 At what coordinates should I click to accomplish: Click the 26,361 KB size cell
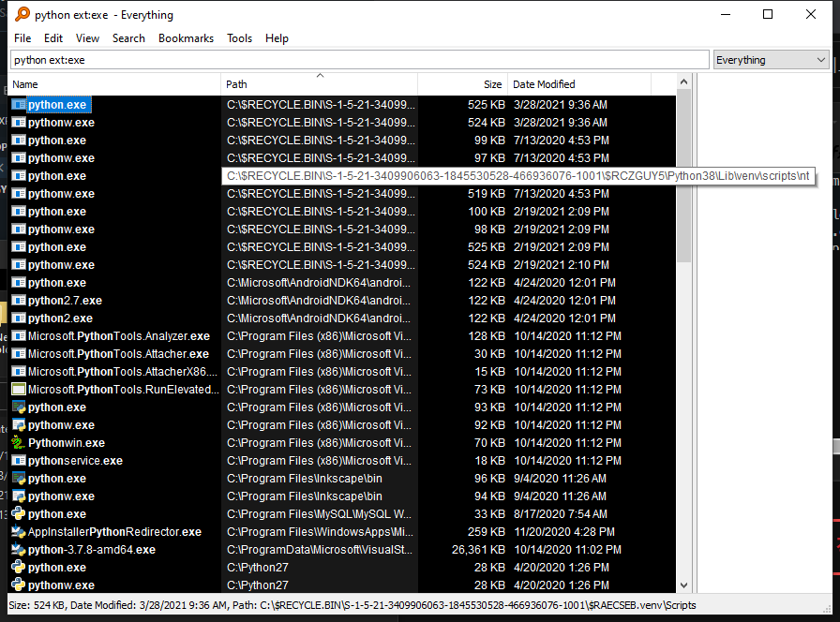pos(478,549)
